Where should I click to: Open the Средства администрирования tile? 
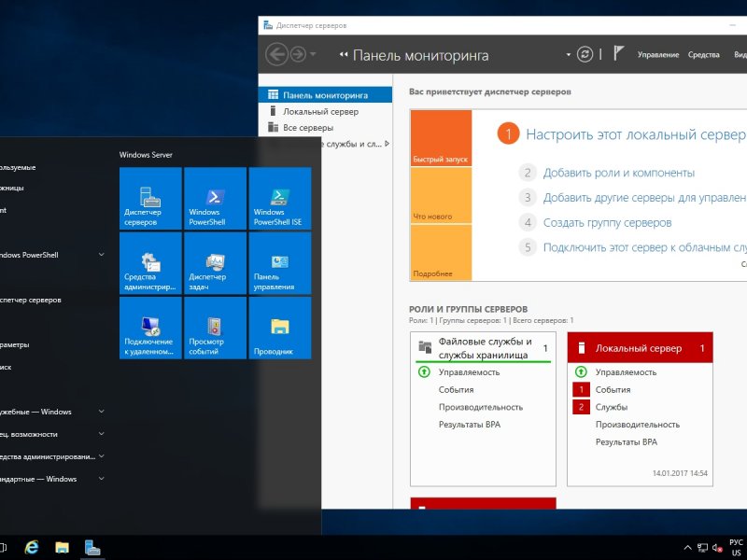click(x=150, y=263)
